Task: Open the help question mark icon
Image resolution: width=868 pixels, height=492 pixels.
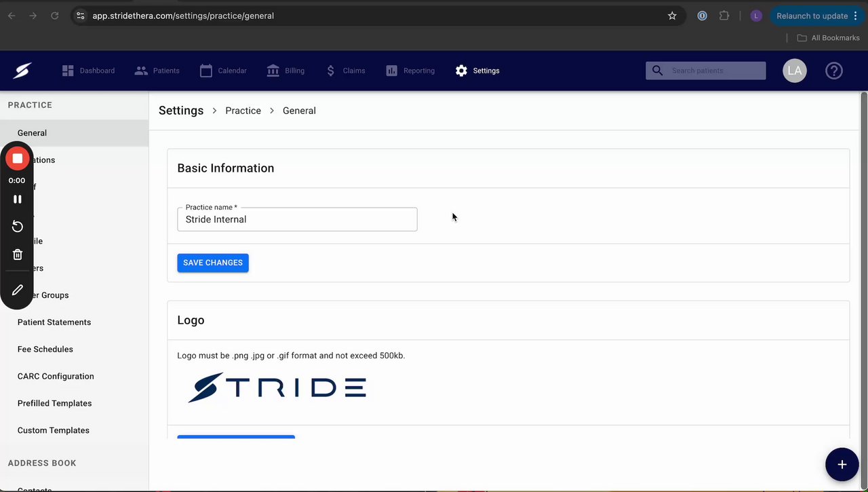Action: 834,71
